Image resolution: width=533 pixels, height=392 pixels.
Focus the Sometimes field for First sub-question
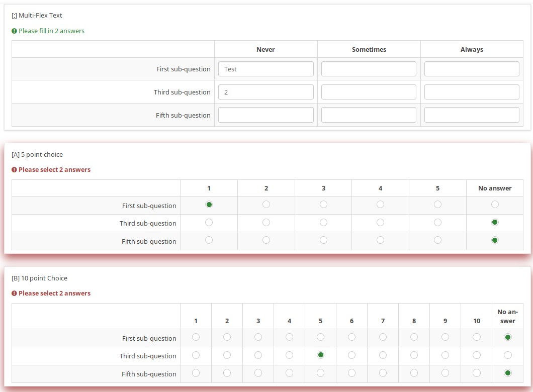pos(369,69)
